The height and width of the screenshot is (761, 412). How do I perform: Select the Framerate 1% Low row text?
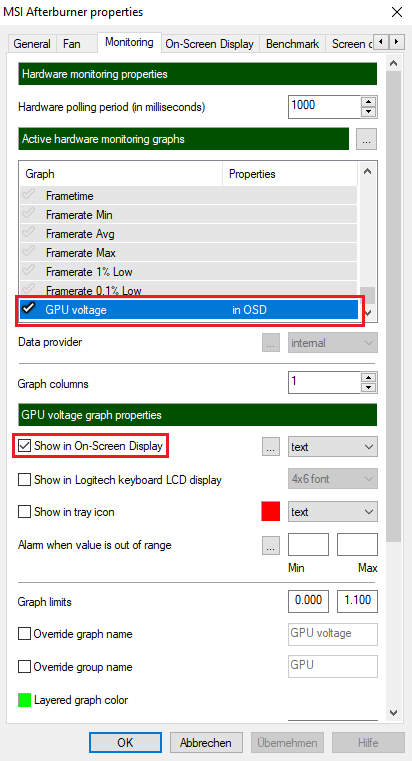click(x=89, y=272)
